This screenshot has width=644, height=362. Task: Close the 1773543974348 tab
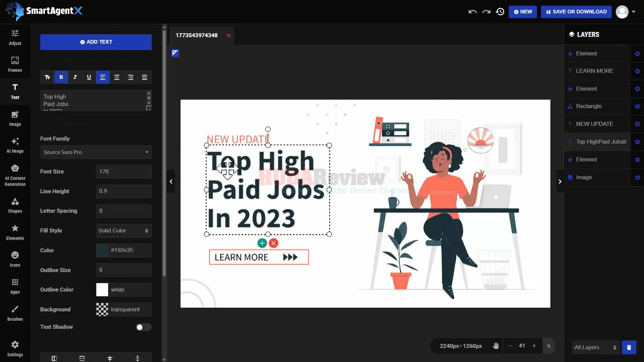pyautogui.click(x=229, y=36)
